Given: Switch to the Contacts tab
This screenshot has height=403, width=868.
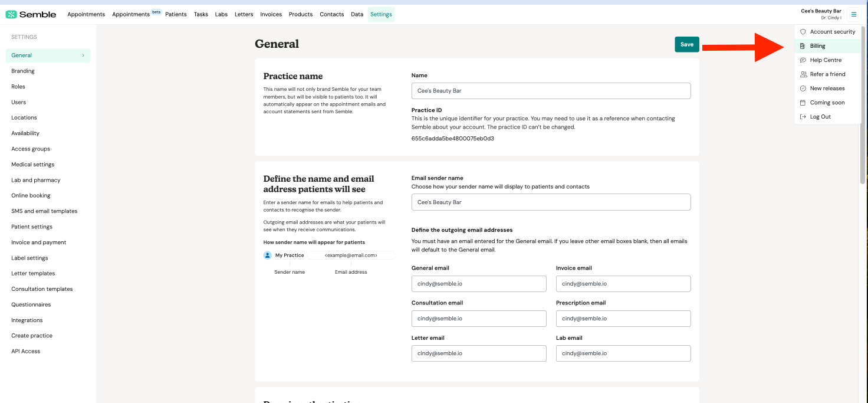Looking at the screenshot, I should [x=332, y=14].
